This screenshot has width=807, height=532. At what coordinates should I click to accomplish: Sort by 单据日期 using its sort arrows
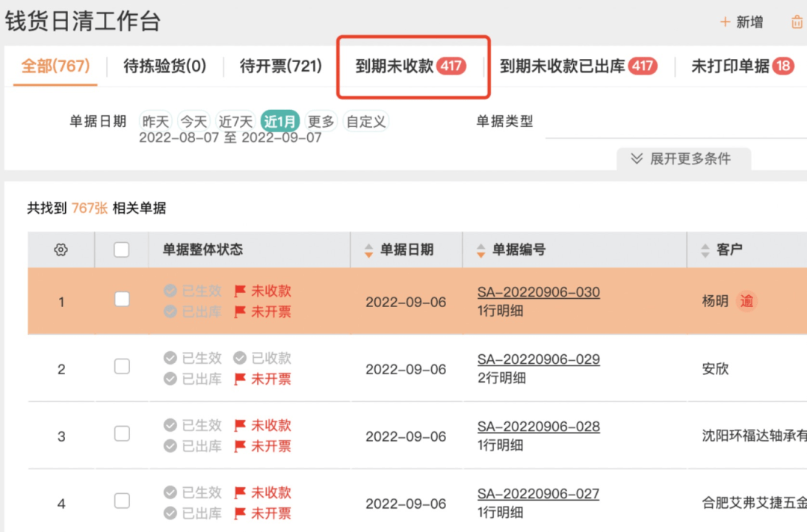[369, 250]
